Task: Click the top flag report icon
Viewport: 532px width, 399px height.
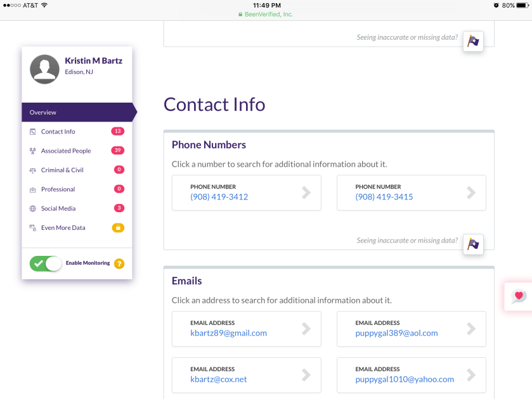Action: coord(473,41)
